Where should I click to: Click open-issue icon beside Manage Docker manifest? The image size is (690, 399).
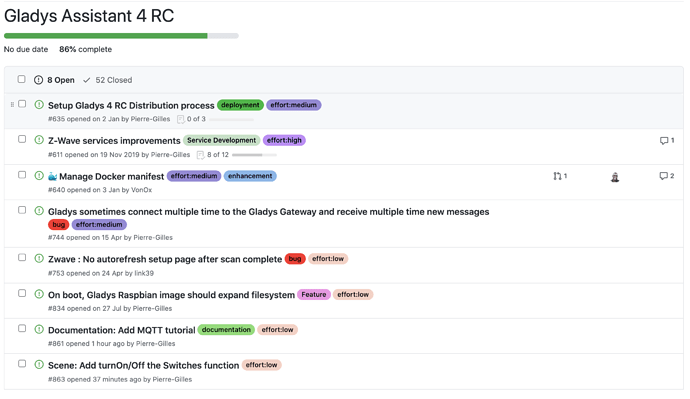pyautogui.click(x=39, y=176)
